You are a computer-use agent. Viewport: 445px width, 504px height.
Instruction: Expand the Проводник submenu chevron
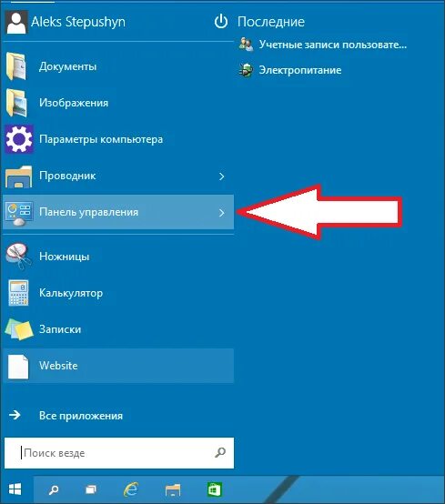tap(221, 176)
